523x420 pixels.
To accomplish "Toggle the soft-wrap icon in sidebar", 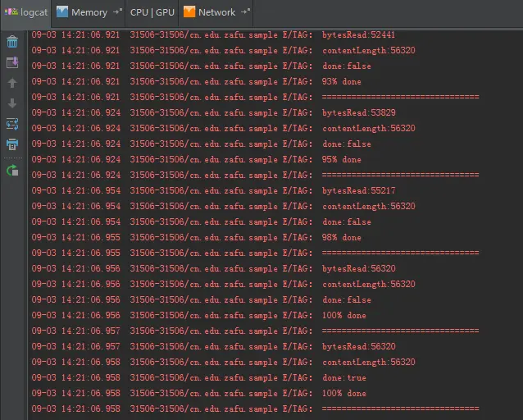I will [12, 124].
